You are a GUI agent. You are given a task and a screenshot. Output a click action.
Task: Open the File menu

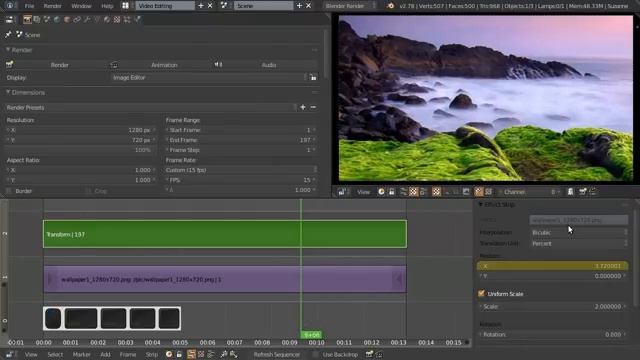[29, 6]
